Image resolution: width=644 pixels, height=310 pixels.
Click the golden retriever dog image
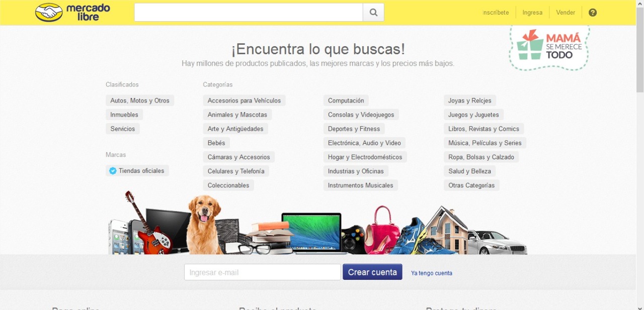(203, 224)
